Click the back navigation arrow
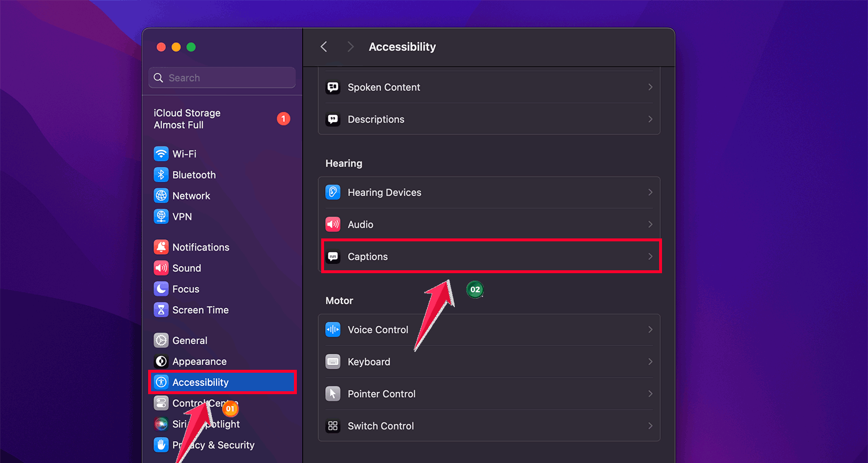The image size is (868, 463). pyautogui.click(x=323, y=47)
